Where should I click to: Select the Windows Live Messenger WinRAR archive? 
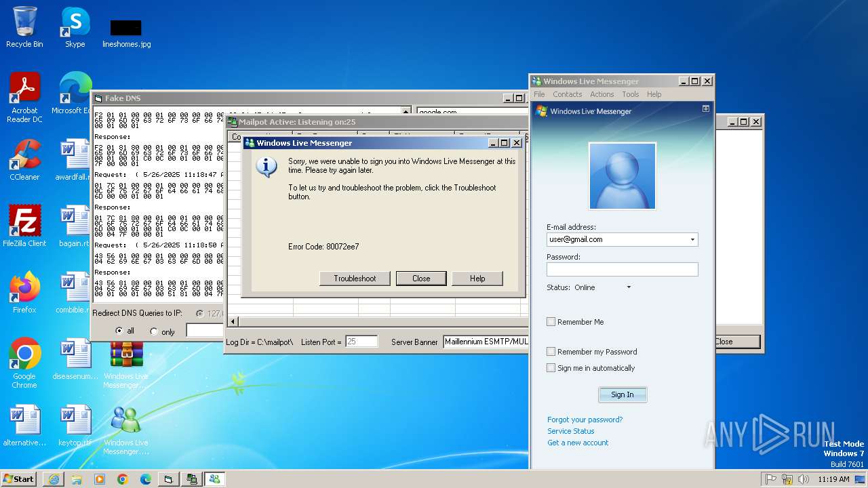pyautogui.click(x=126, y=364)
